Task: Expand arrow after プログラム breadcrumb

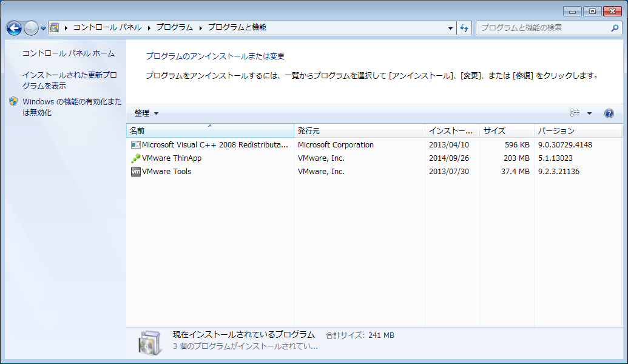Action: click(200, 28)
